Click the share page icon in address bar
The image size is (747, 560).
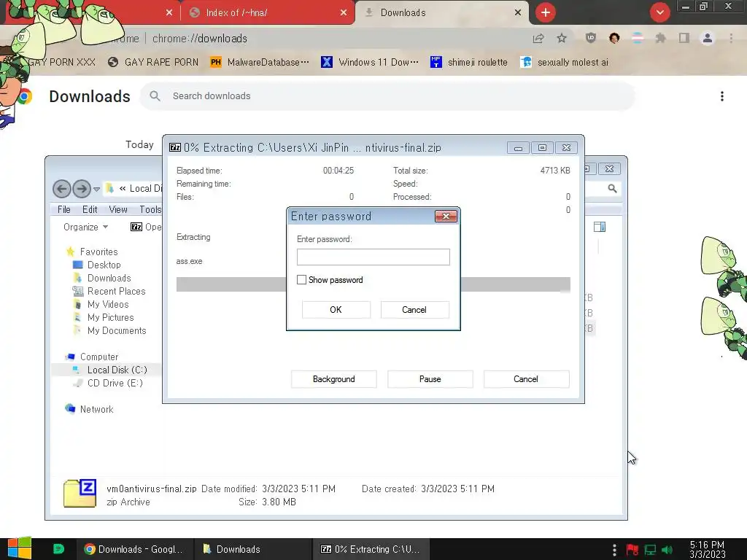point(538,39)
